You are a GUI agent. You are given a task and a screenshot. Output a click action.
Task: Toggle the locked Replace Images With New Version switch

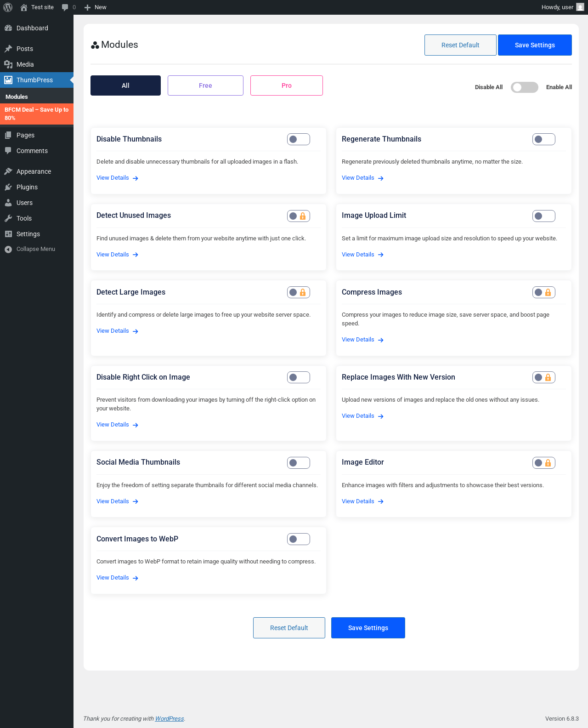(544, 377)
